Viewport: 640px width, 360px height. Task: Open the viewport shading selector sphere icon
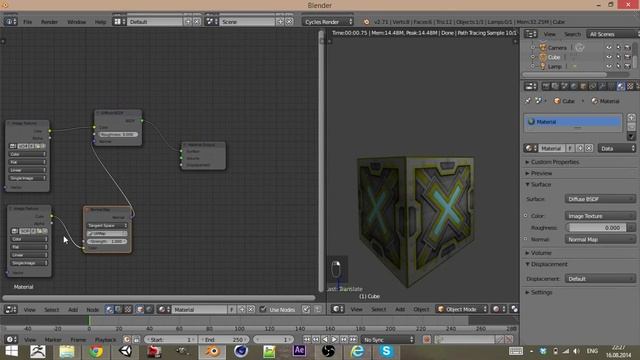499,309
